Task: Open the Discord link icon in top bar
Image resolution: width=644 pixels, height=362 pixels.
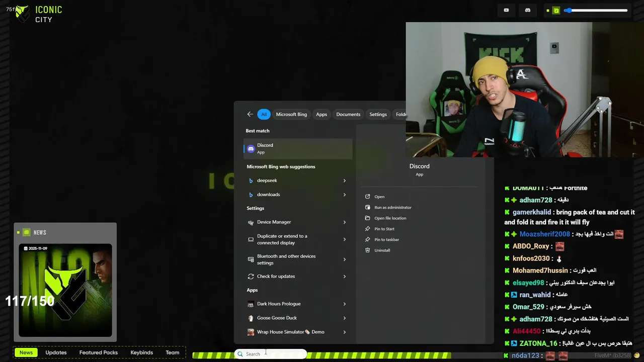Action: [x=527, y=10]
